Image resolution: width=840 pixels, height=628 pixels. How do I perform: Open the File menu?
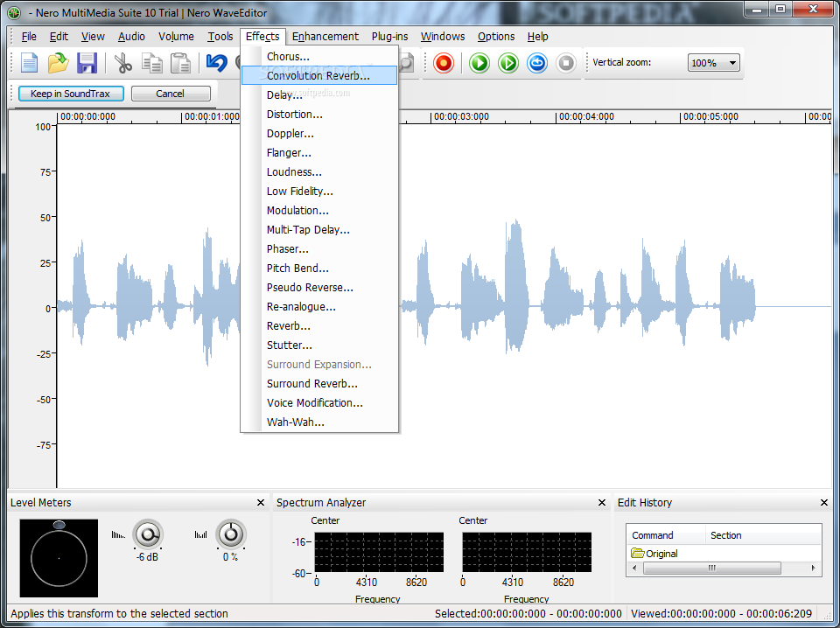coord(29,37)
